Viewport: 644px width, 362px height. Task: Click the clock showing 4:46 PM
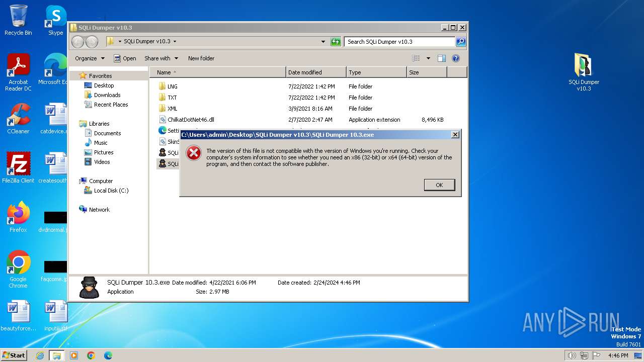[x=618, y=355]
